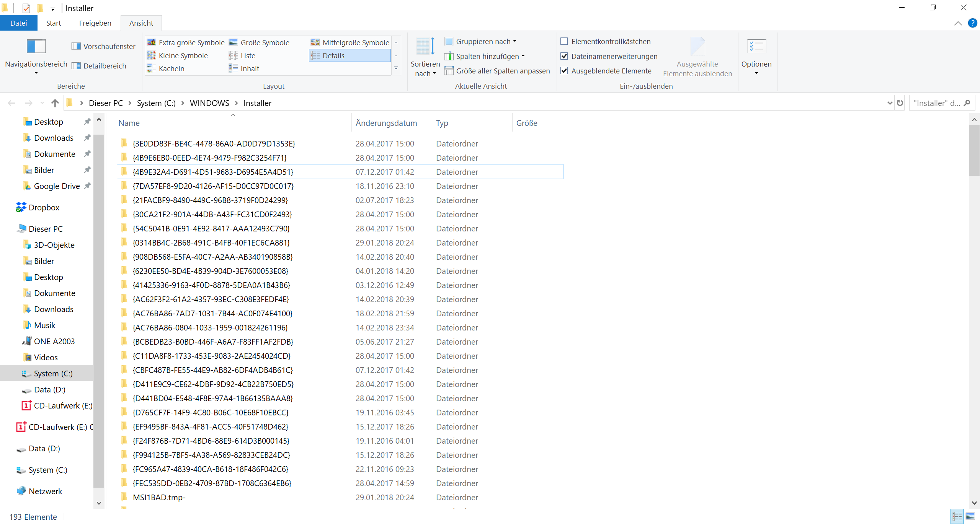Select the Ansicht ribbon tab
980x524 pixels.
coord(141,23)
